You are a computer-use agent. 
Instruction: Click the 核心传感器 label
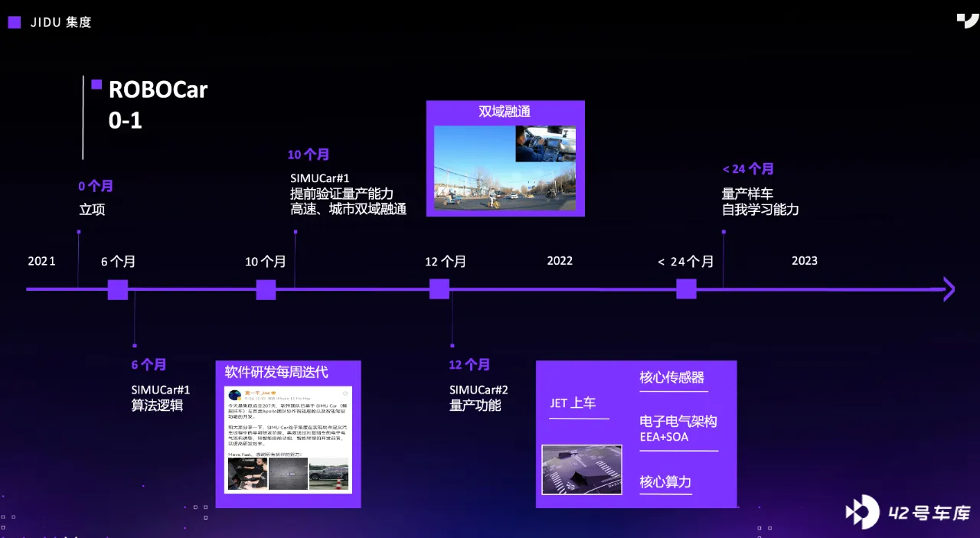point(672,377)
